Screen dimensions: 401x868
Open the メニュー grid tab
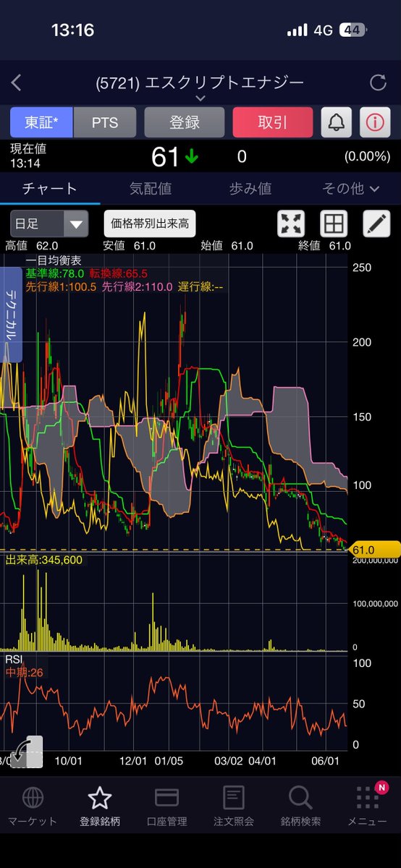(368, 807)
